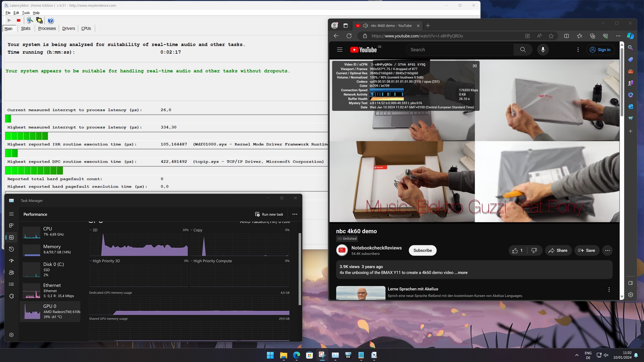Click the Edge address bar URL

pos(417,36)
